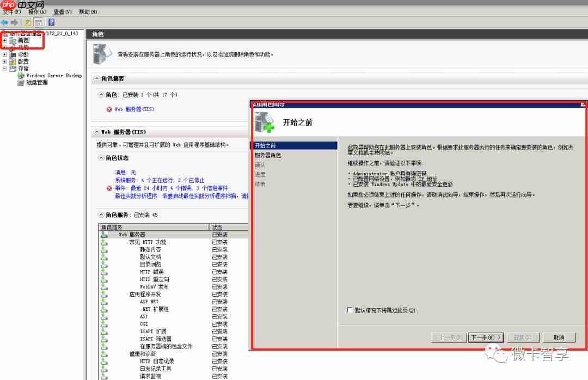Image resolution: width=588 pixels, height=380 pixels.
Task: Collapse the 角色摘要 section
Action: (97, 78)
